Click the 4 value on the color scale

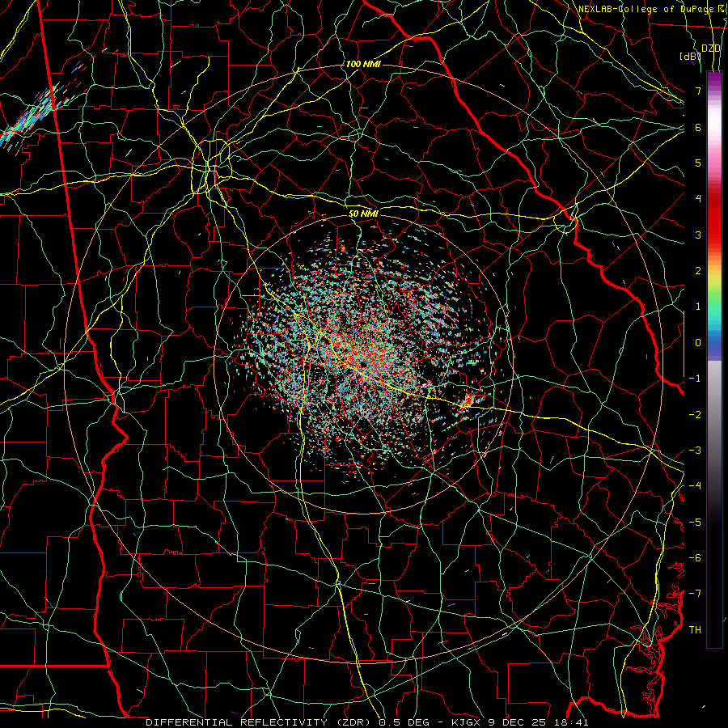click(698, 199)
